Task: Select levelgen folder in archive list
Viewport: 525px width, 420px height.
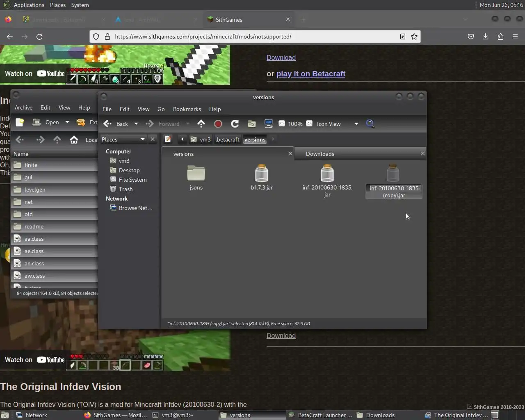Action: click(x=55, y=189)
